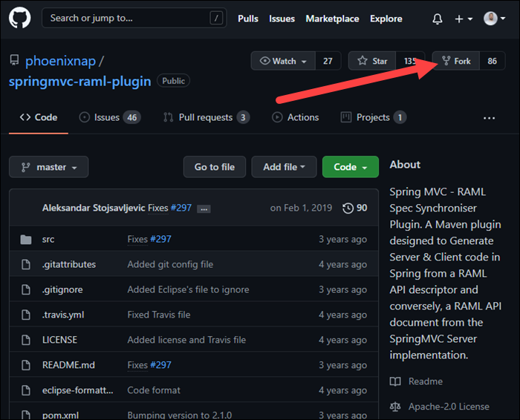Star the springmvc-raml-plugin repository
The height and width of the screenshot is (420, 520).
372,61
